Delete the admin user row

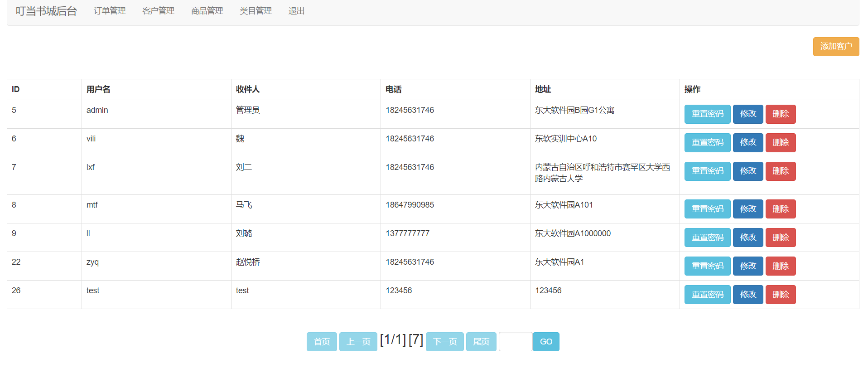click(x=780, y=114)
